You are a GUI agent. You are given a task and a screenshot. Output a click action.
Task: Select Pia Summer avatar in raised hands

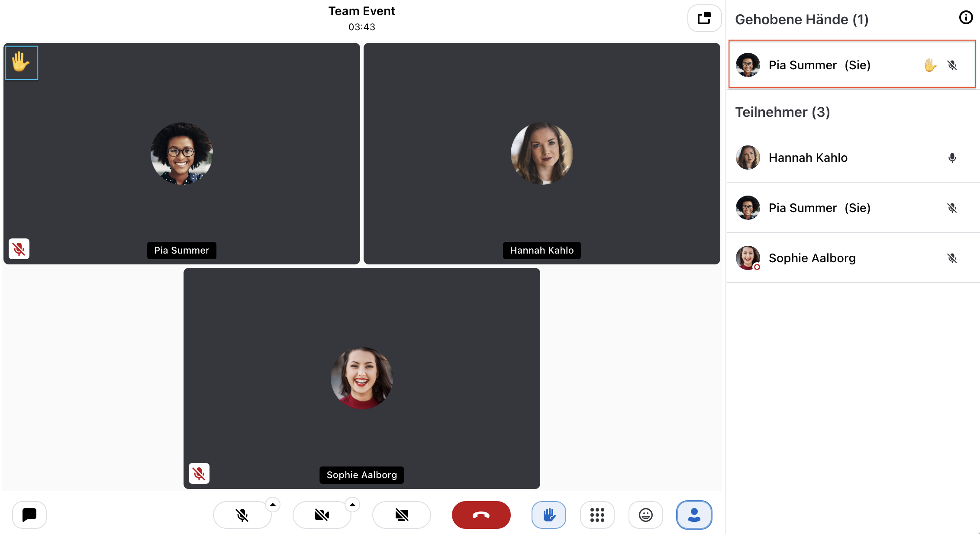click(x=748, y=65)
